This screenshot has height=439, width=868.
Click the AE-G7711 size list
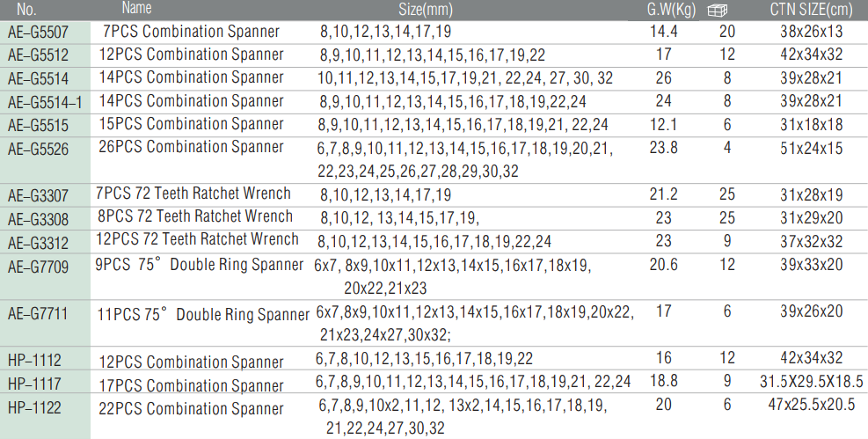click(x=475, y=324)
